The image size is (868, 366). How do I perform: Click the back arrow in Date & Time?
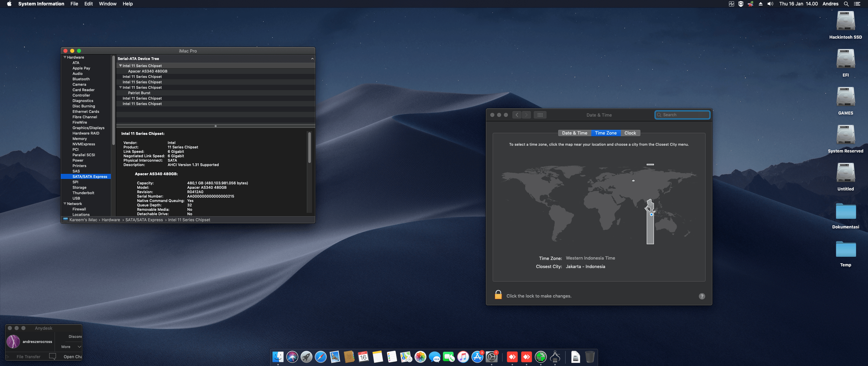click(517, 115)
